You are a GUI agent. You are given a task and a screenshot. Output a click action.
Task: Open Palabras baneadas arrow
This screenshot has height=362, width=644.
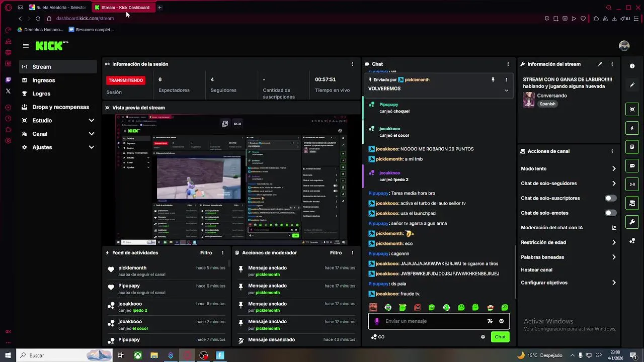614,257
